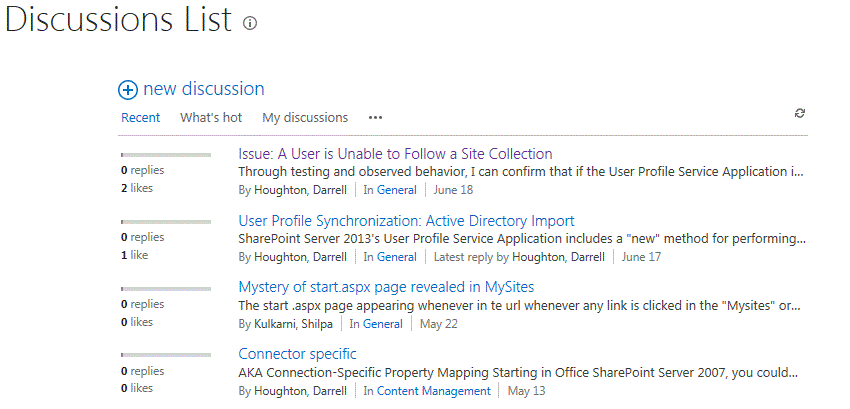
Task: Open the Connector specific discussion
Action: tap(298, 354)
